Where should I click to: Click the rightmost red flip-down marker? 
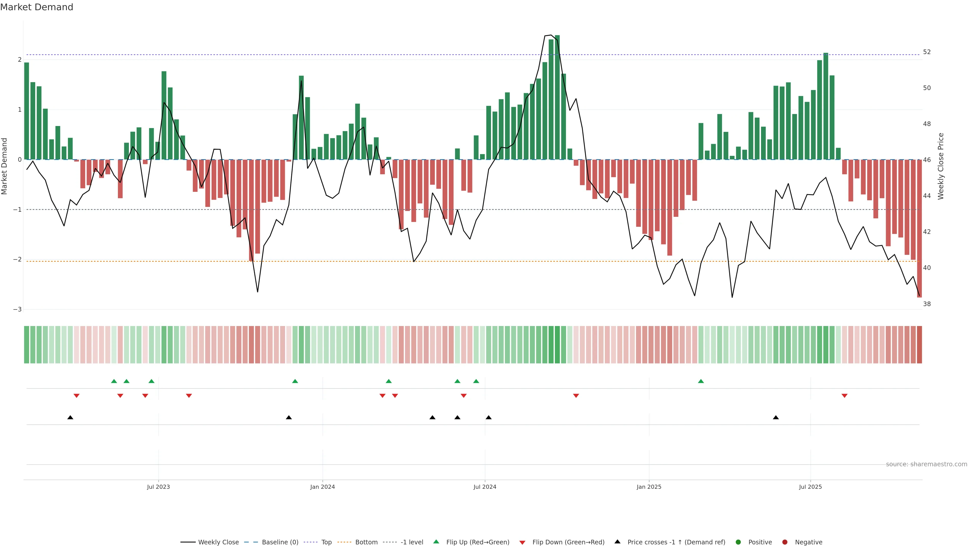pos(844,396)
